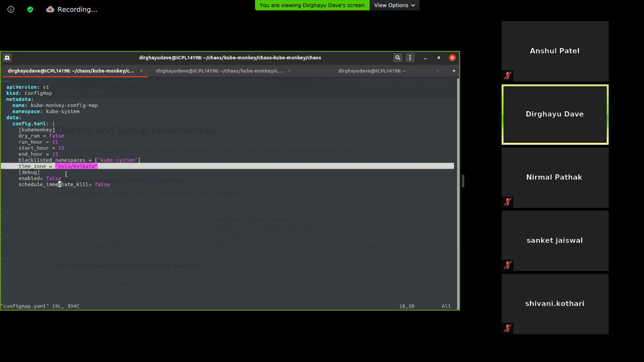The width and height of the screenshot is (644, 362).
Task: Open the meeting information icon
Action: pos(11,9)
